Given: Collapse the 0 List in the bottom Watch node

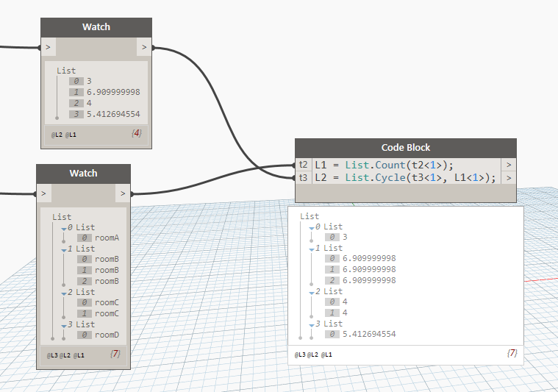Looking at the screenshot, I should [64, 228].
